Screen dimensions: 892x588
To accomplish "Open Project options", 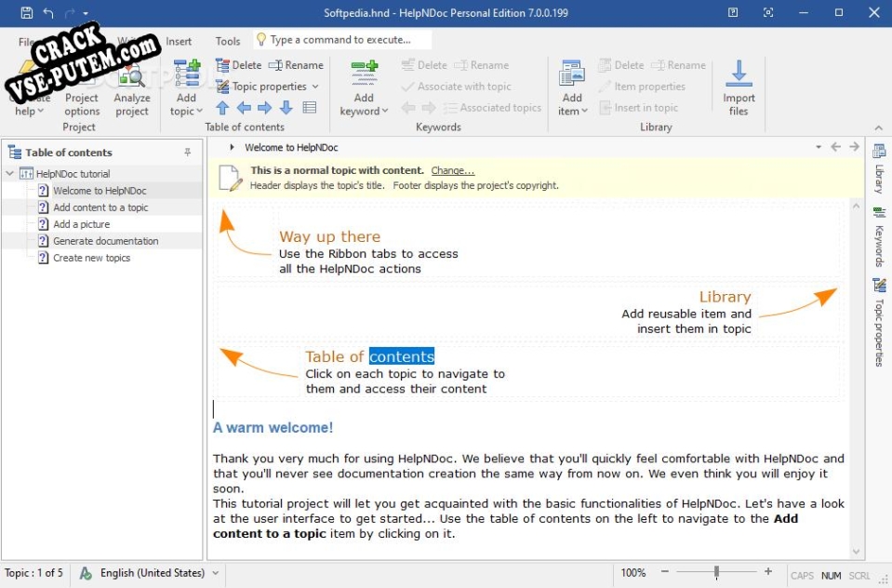I will pyautogui.click(x=82, y=88).
